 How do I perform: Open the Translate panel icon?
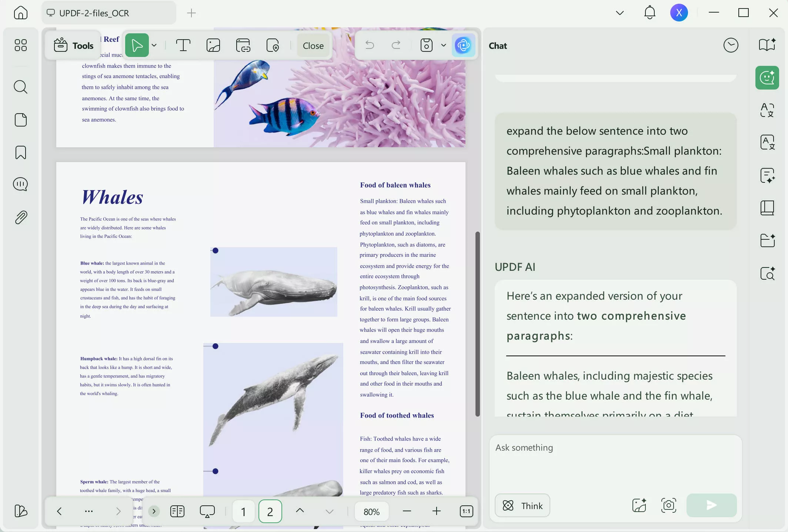click(x=767, y=110)
